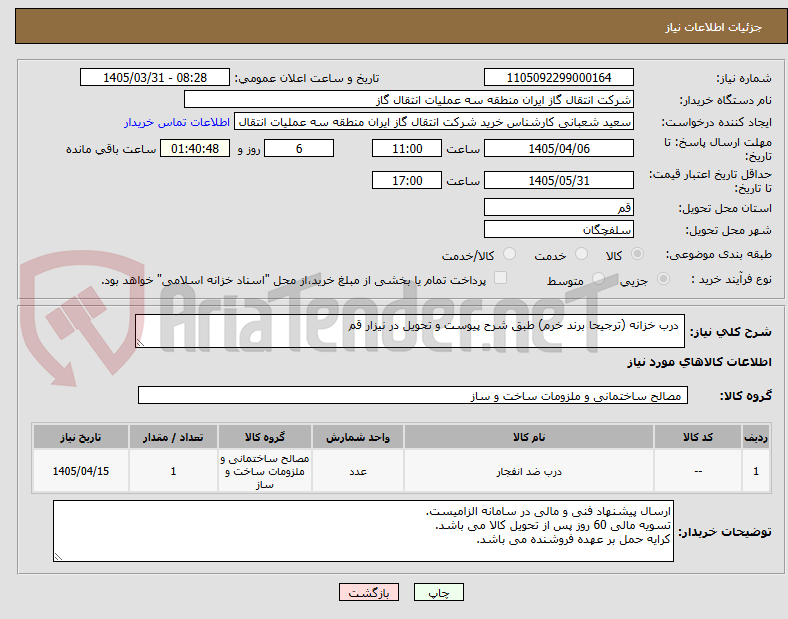Viewport: 788px width, 619px height.
Task: Select the متوسط purchase type radio
Action: pos(598,278)
